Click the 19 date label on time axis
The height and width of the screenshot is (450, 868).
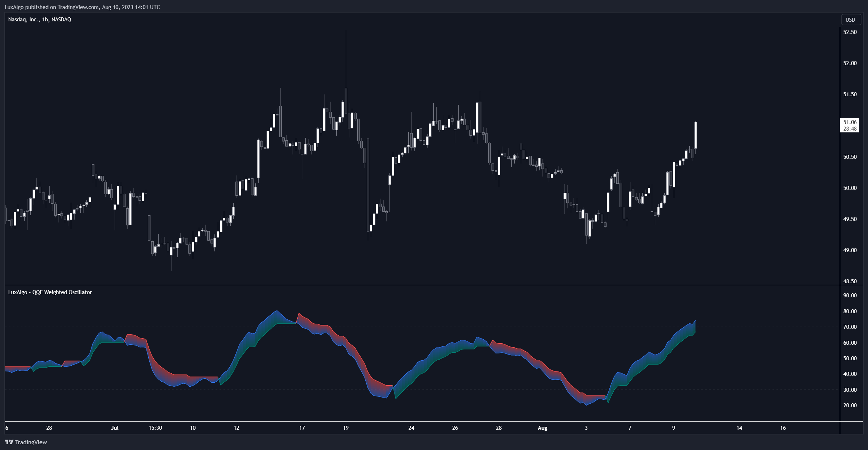click(346, 428)
